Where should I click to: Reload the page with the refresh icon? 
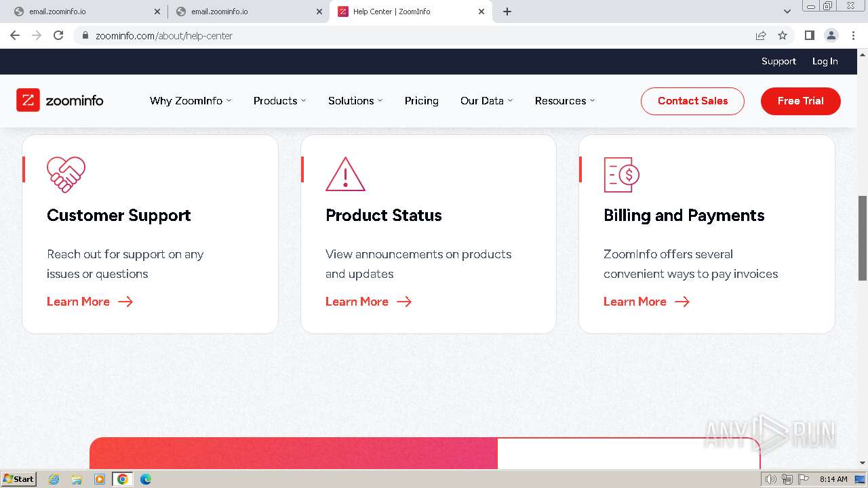click(x=58, y=35)
